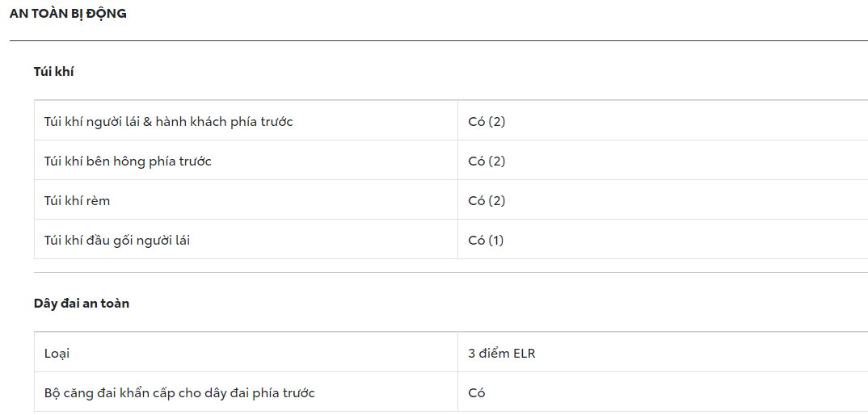Image resolution: width=868 pixels, height=415 pixels.
Task: Click the 'Có (1)' knee airbag value
Action: pos(486,241)
